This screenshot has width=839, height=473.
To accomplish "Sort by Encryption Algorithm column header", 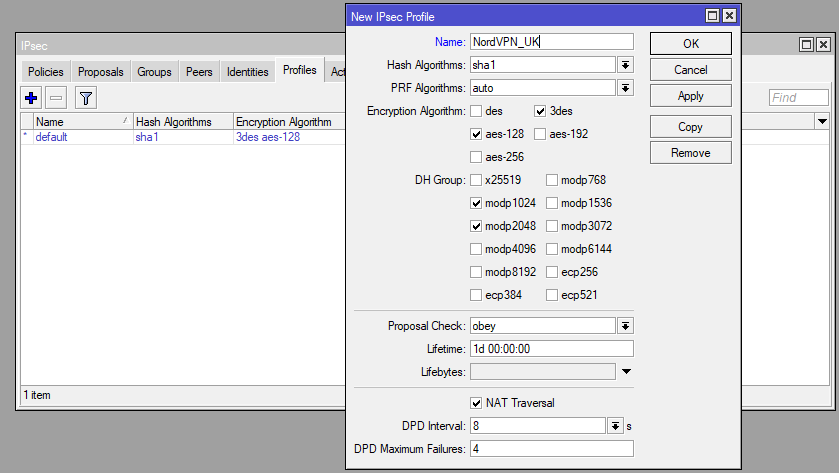I will coord(289,121).
